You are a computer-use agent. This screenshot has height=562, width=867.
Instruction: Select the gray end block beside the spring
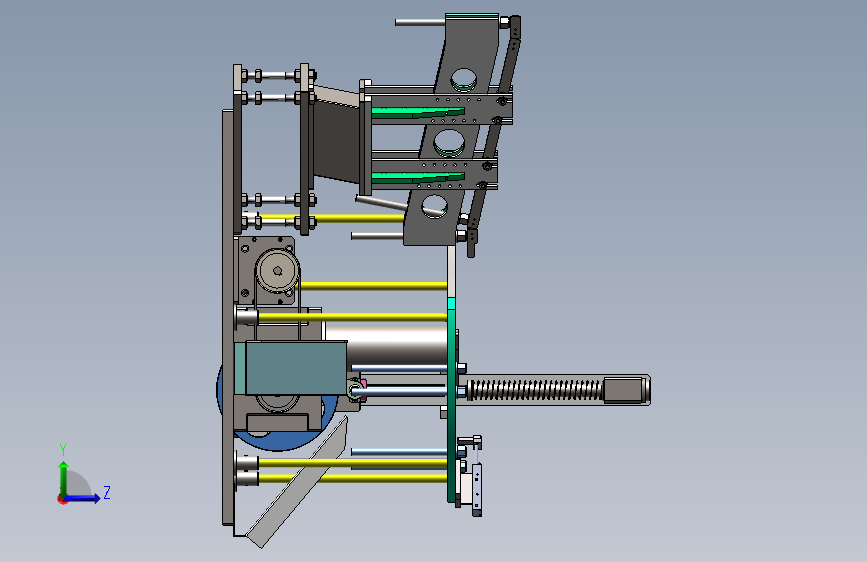click(x=623, y=389)
